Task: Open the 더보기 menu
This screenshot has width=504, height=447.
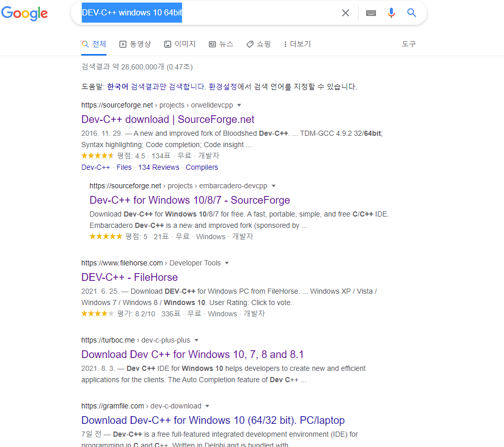Action: pos(297,44)
